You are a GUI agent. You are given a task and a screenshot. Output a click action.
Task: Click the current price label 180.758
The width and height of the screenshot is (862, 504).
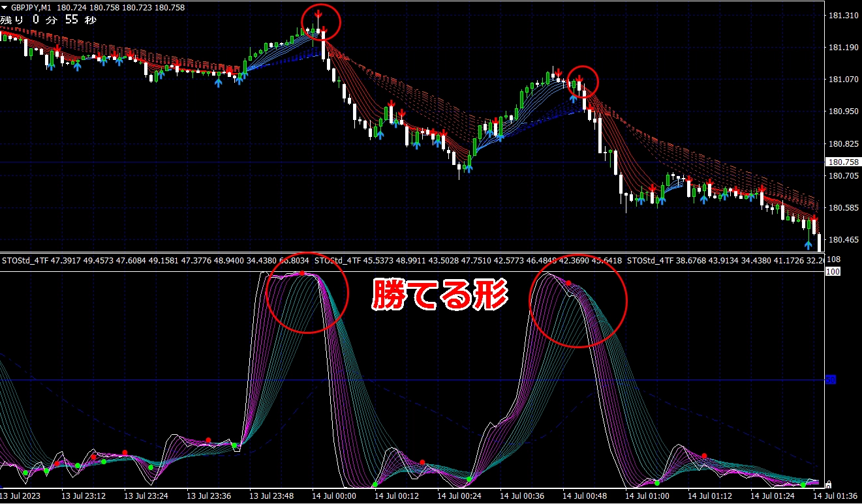(x=842, y=162)
